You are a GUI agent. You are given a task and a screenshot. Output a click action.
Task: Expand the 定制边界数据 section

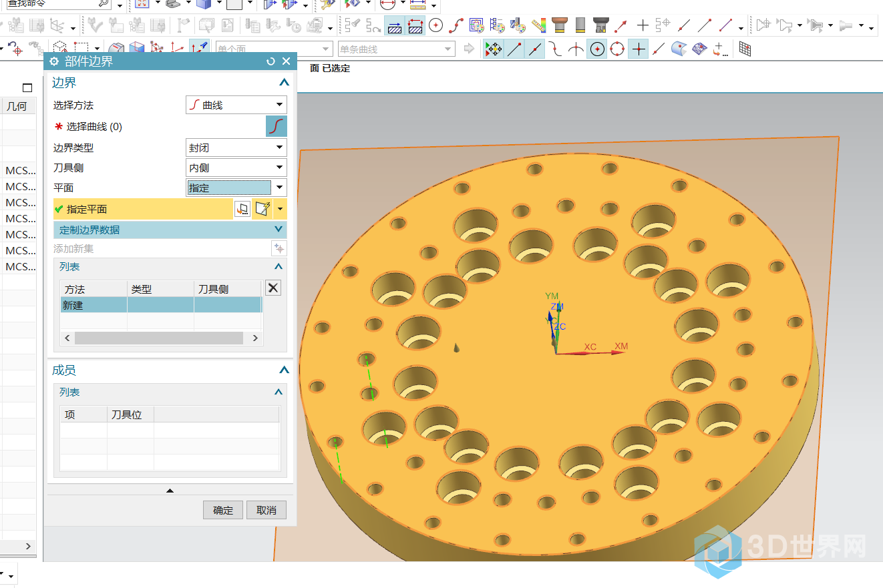pyautogui.click(x=279, y=230)
